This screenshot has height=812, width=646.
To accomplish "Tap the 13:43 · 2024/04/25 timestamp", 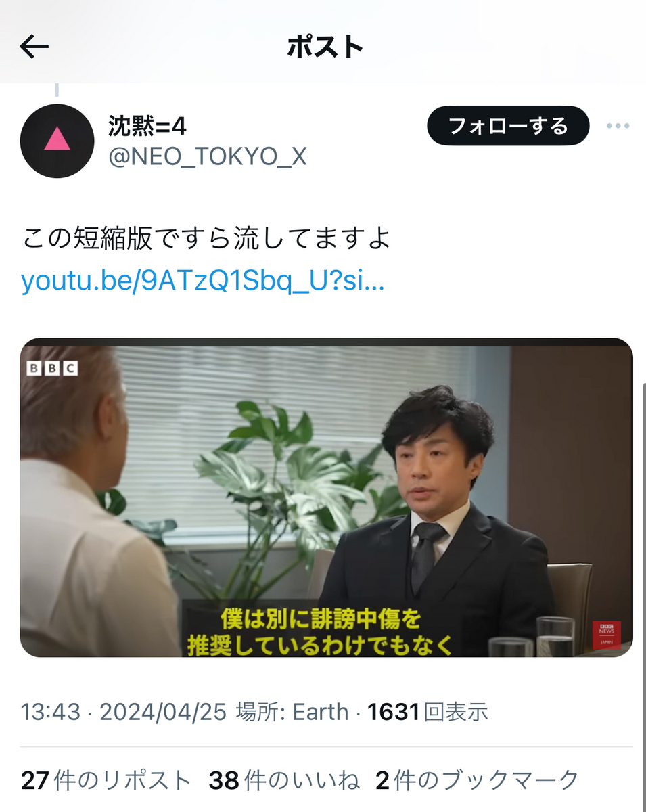I will point(124,712).
